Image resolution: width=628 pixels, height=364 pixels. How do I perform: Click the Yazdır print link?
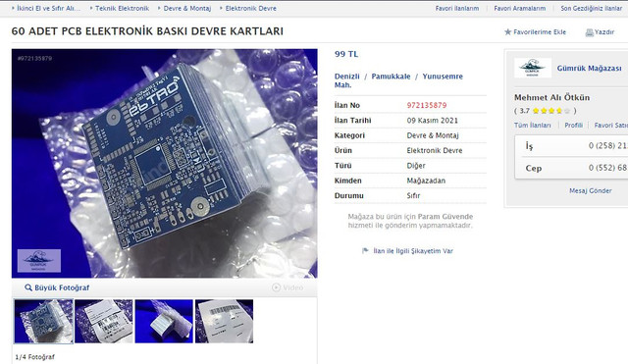[604, 32]
